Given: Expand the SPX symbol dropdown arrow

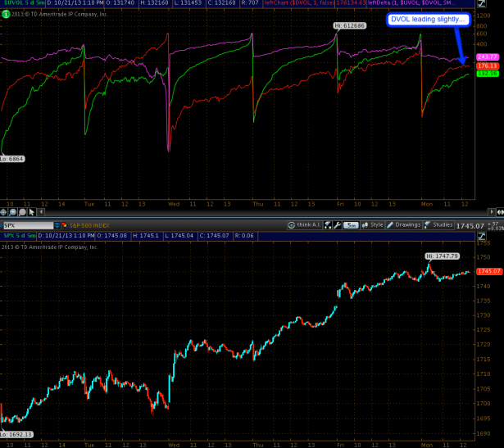Looking at the screenshot, I should (57, 225).
